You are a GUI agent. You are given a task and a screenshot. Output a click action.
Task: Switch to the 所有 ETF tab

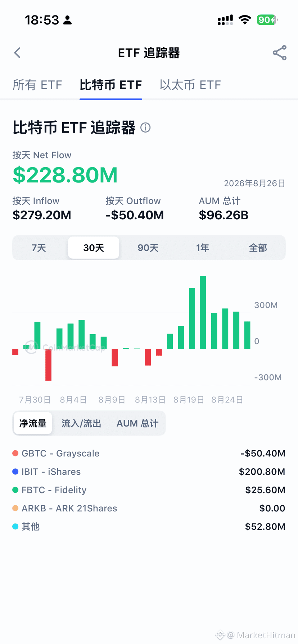pyautogui.click(x=37, y=85)
